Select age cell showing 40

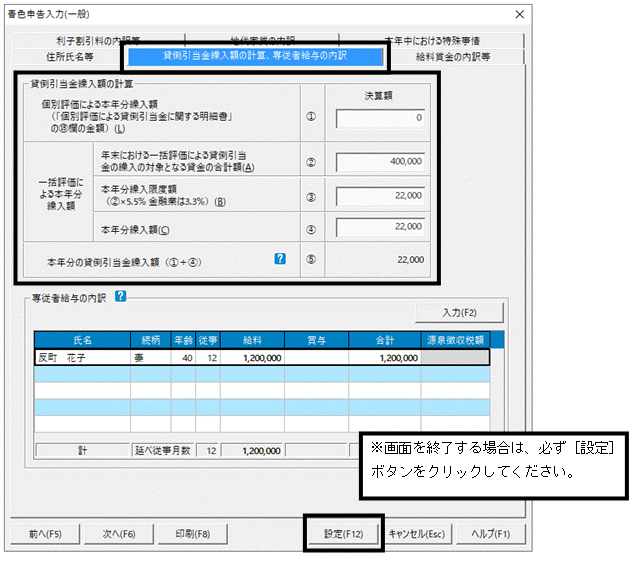click(x=183, y=358)
